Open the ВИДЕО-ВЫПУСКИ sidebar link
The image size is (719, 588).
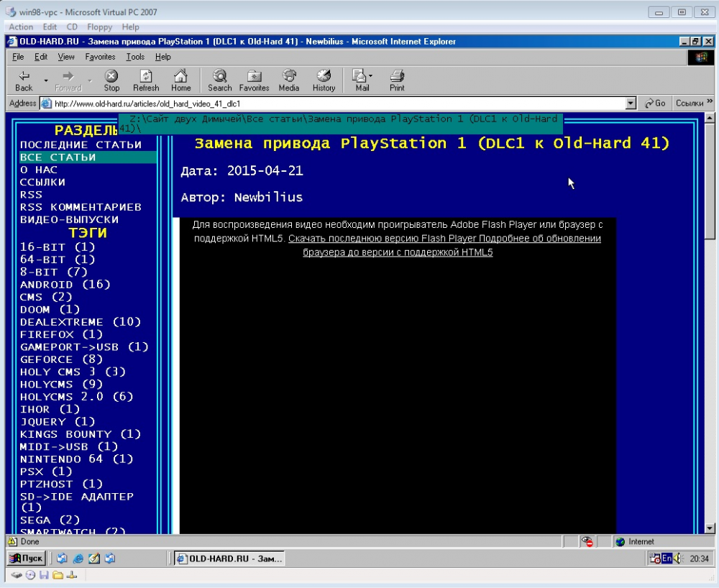click(69, 219)
